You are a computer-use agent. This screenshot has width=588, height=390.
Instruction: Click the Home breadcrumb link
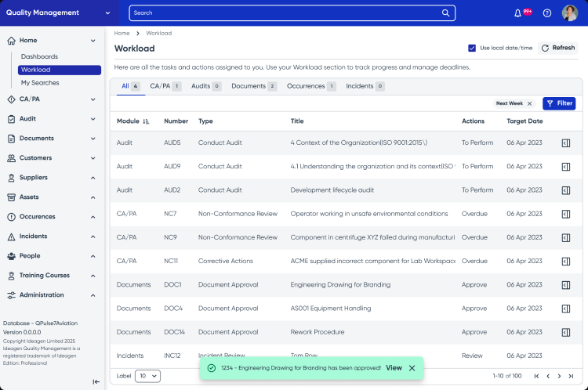(122, 34)
